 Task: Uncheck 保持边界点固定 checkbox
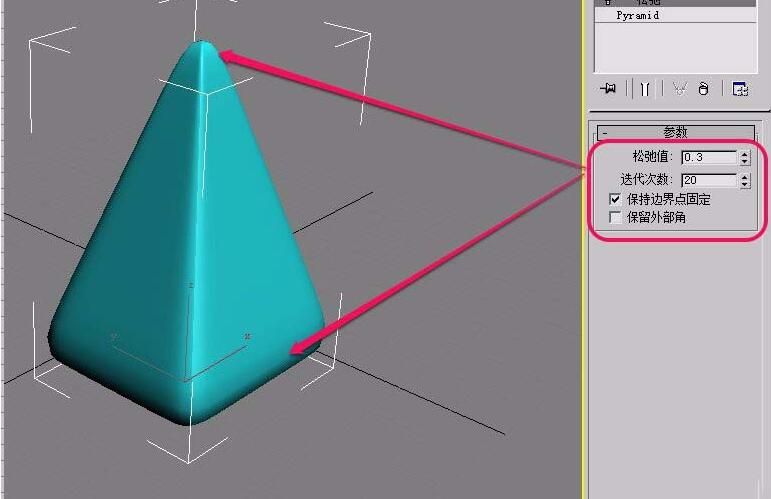[x=615, y=199]
